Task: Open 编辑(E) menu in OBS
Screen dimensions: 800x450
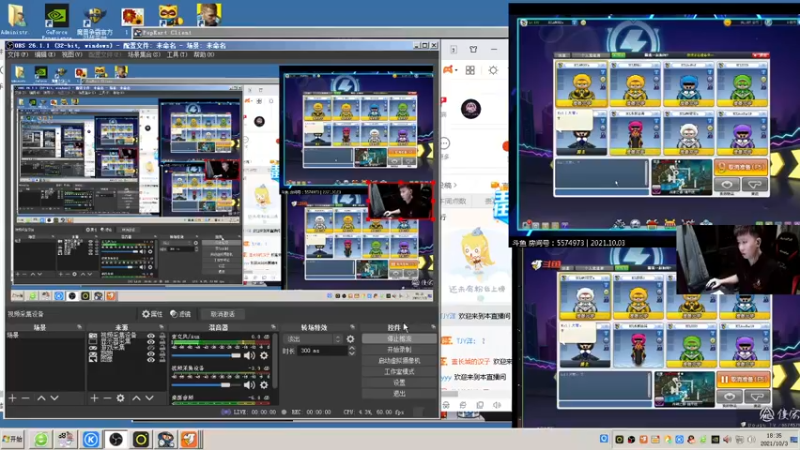Action: (x=44, y=55)
